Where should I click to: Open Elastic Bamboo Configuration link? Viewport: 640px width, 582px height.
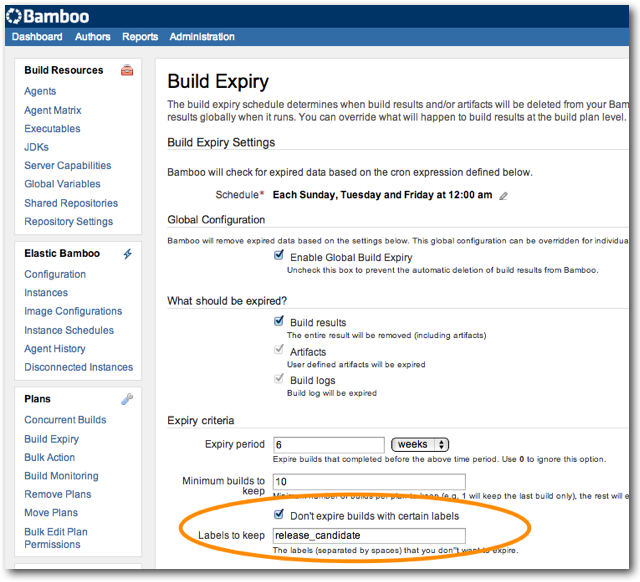[55, 274]
